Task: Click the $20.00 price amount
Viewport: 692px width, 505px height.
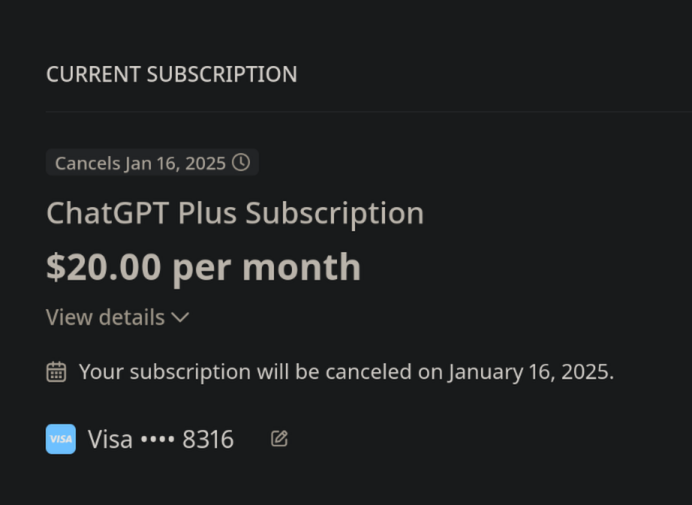Action: coord(103,267)
